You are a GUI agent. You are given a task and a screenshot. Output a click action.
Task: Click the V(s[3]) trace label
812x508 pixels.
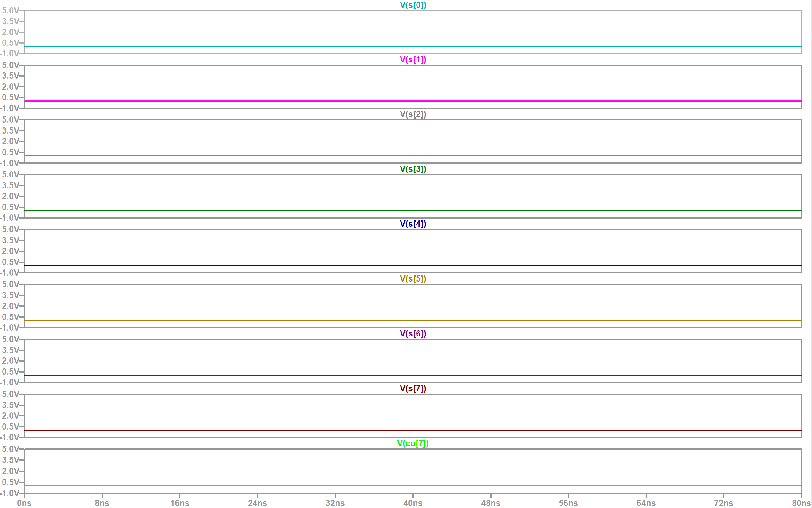pos(412,169)
